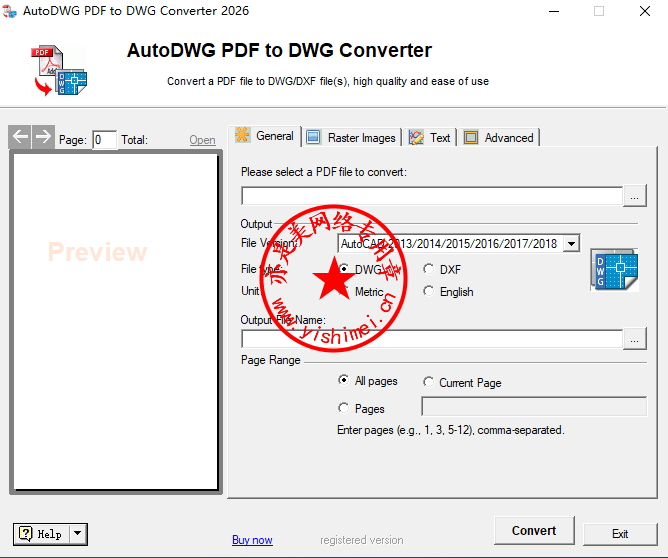Open the Advanced tab

click(499, 138)
